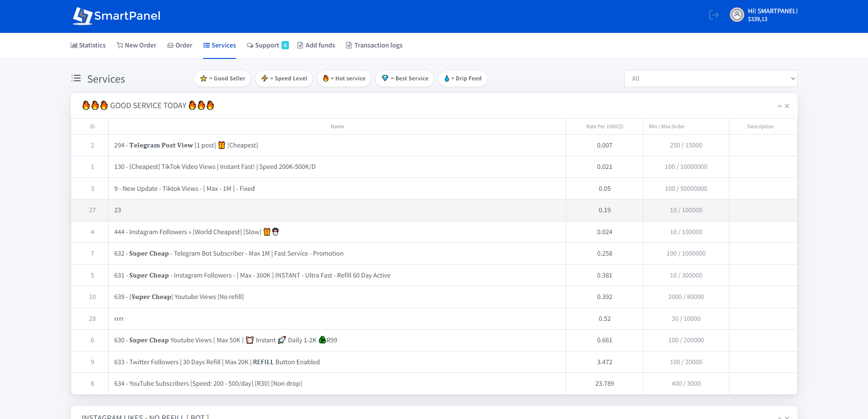The image size is (868, 419).
Task: Click the Hot service flame badge
Action: point(344,79)
